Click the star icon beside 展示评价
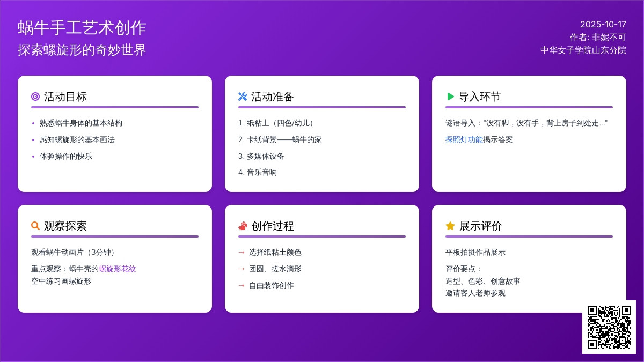 pyautogui.click(x=450, y=226)
